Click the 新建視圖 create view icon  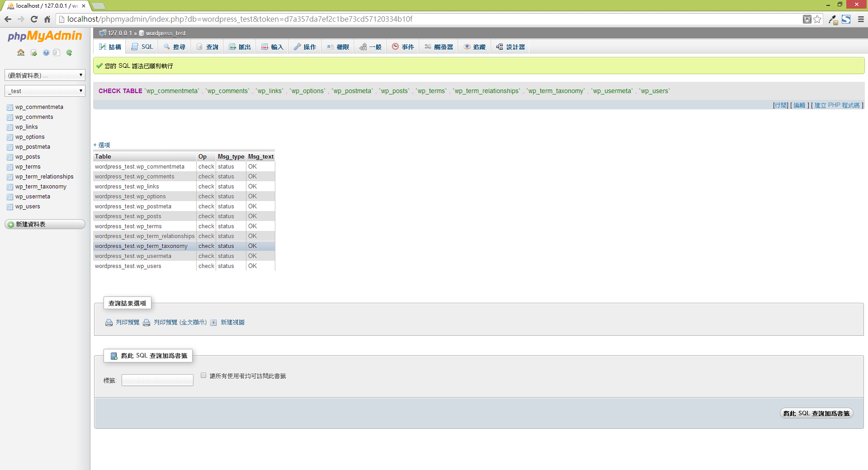(x=214, y=323)
